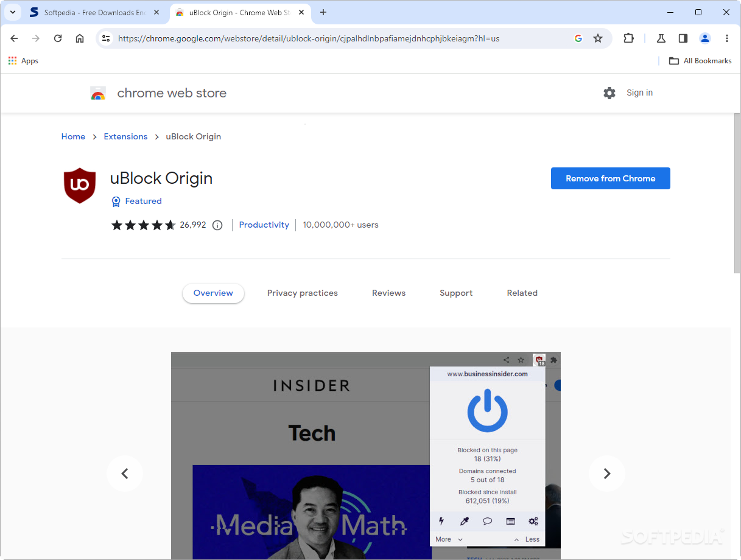Click the page vertical scrollbar

(x=737, y=194)
